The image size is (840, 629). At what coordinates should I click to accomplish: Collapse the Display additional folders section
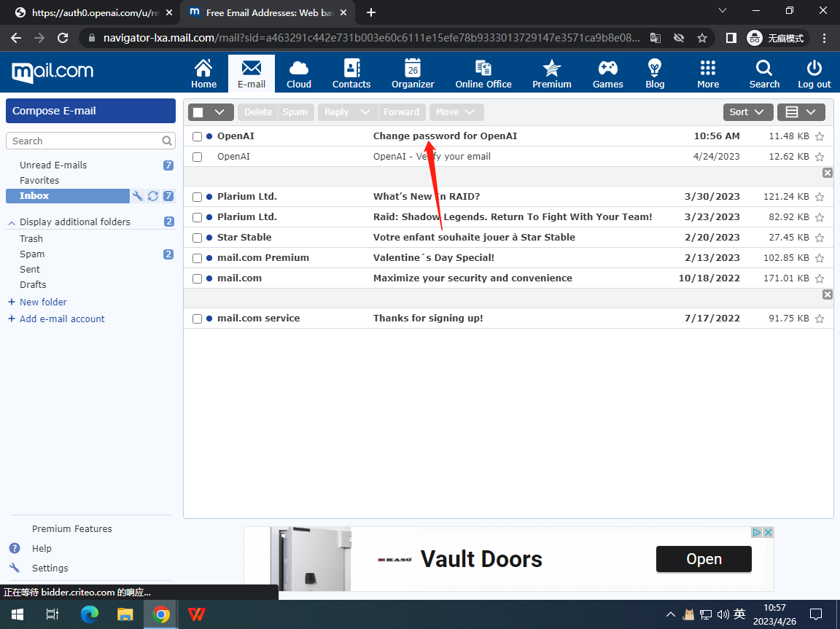point(12,222)
